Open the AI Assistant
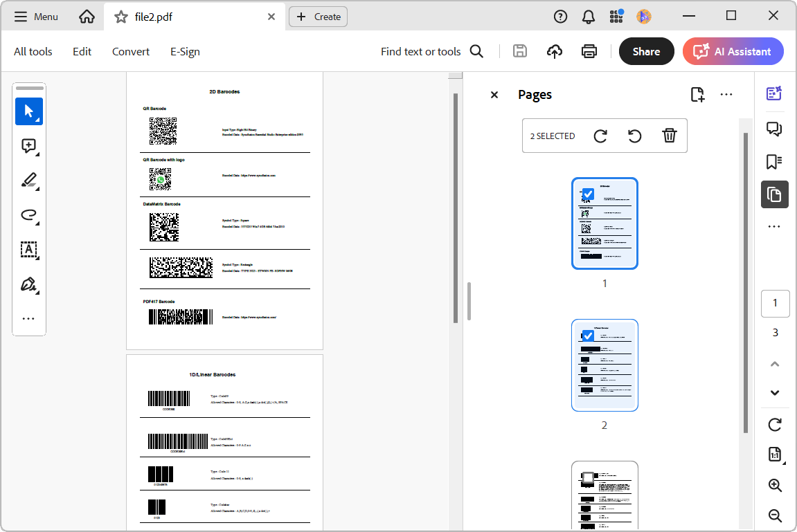The height and width of the screenshot is (532, 797). coord(733,51)
